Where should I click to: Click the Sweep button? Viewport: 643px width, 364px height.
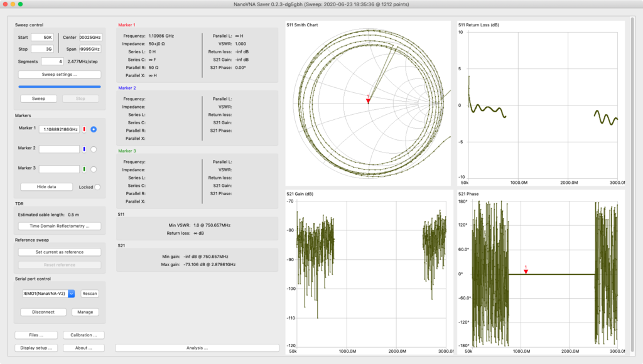point(38,99)
